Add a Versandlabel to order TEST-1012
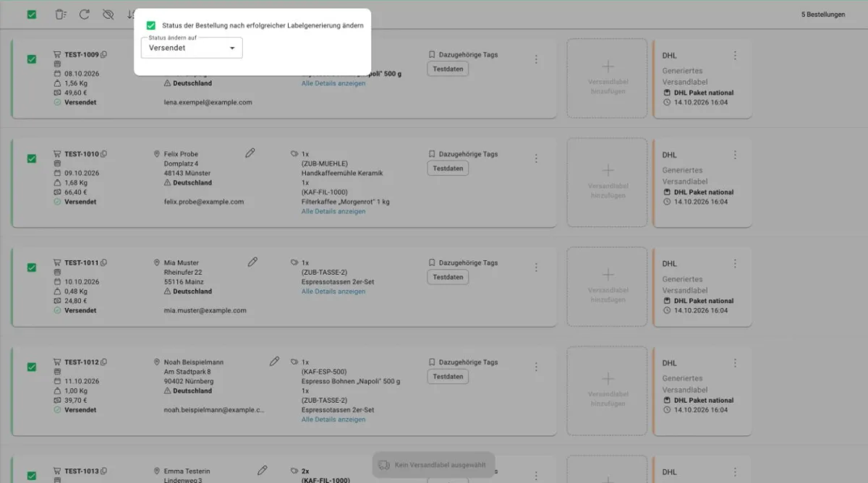 [x=608, y=390]
